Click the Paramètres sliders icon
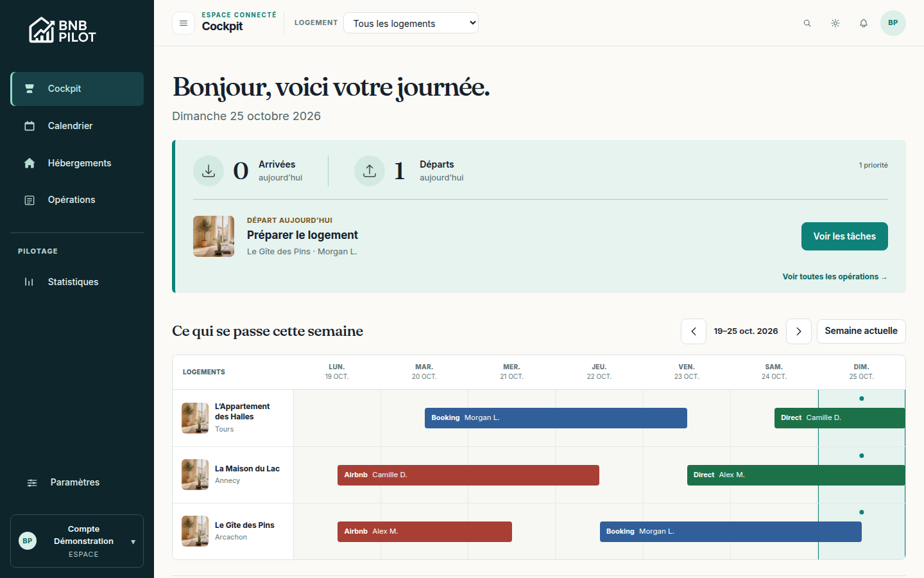Viewport: 924px width, 578px height. pos(32,482)
